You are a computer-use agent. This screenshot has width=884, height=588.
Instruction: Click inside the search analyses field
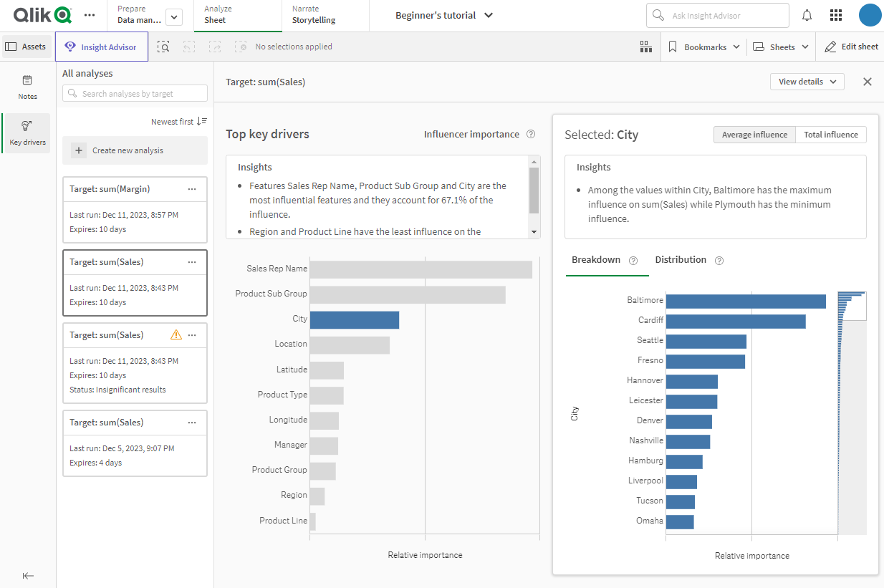click(135, 93)
